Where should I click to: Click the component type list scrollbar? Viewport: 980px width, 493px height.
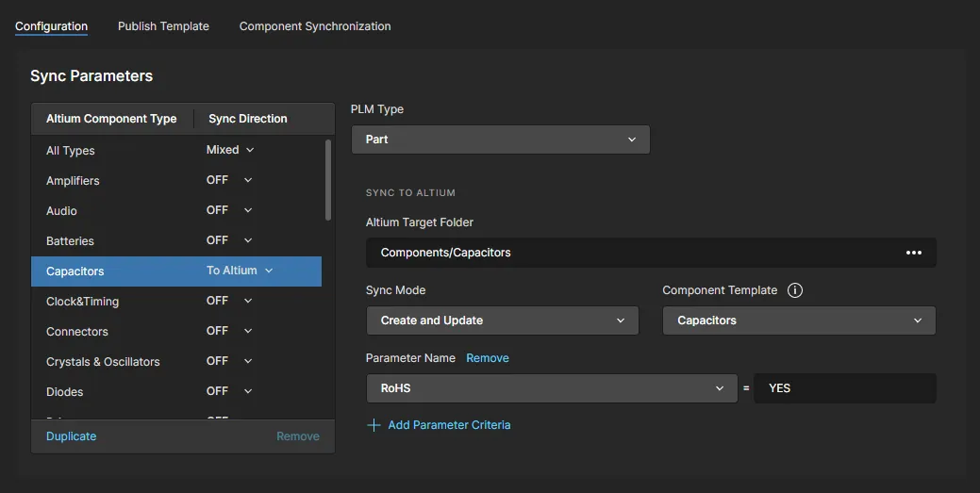(x=328, y=179)
